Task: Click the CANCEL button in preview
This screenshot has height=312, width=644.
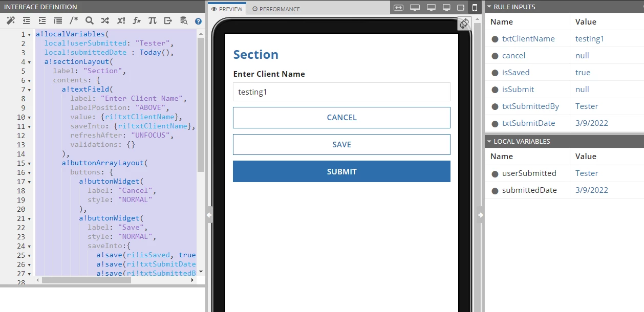Action: pyautogui.click(x=341, y=118)
